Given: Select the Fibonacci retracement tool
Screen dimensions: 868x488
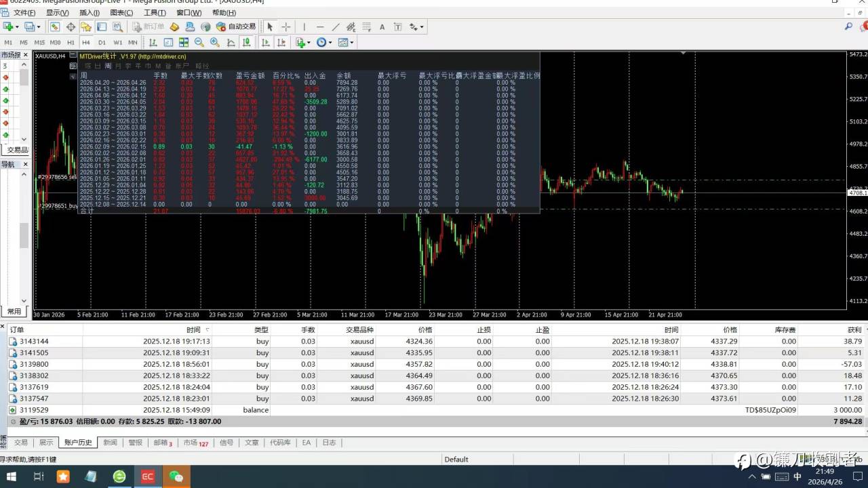Looking at the screenshot, I should 366,26.
